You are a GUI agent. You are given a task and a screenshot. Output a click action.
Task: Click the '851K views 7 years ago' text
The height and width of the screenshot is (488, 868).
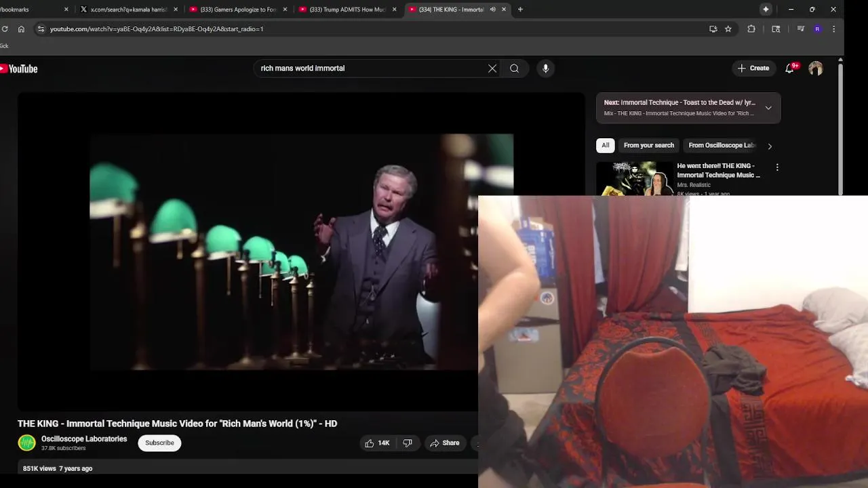58,468
